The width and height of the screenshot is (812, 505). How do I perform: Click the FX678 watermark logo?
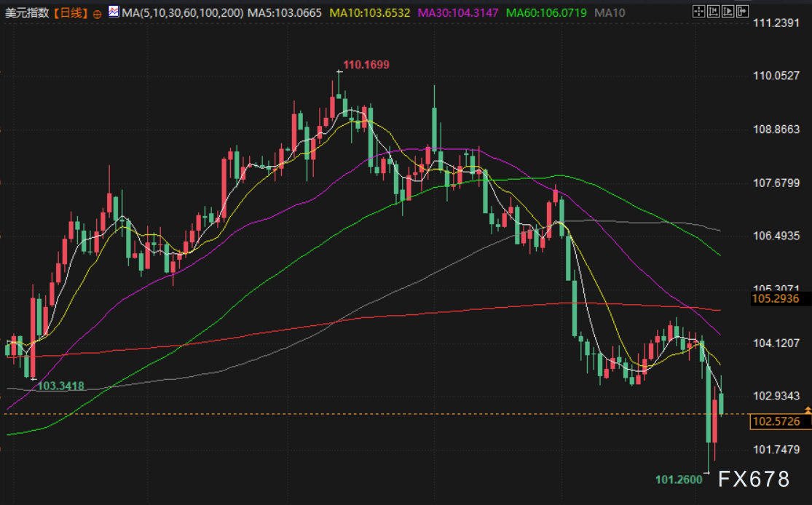pyautogui.click(x=754, y=479)
